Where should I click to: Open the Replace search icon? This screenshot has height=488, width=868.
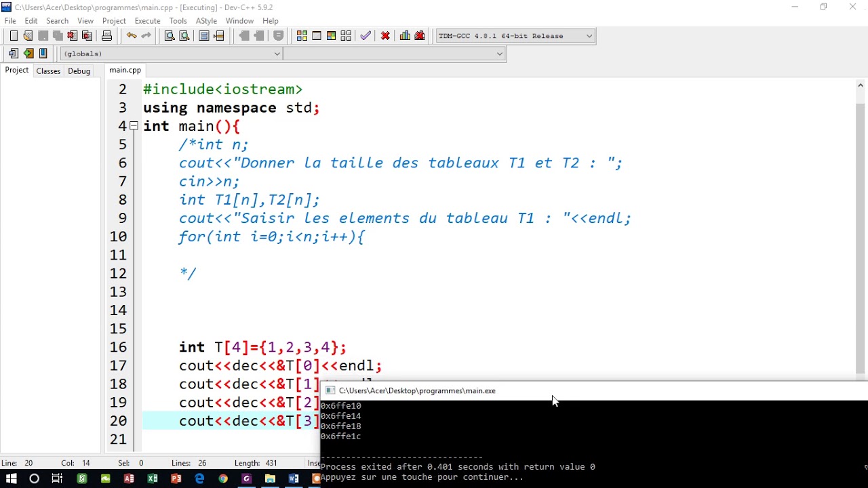[184, 36]
